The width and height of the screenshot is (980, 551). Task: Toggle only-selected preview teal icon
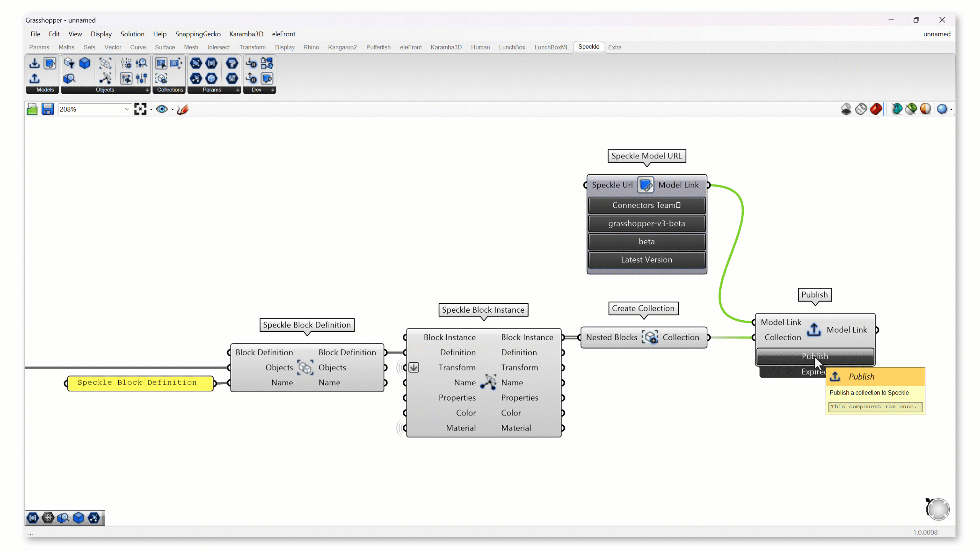point(897,109)
